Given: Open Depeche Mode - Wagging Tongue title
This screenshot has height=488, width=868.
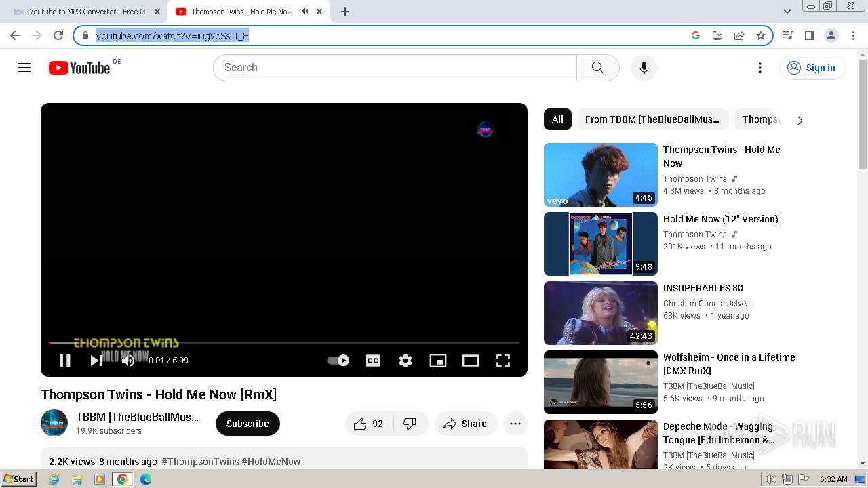Looking at the screenshot, I should 719,433.
